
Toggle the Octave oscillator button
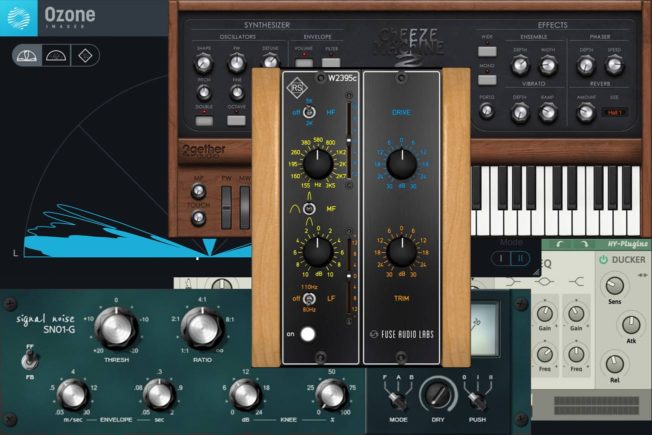pos(236,121)
